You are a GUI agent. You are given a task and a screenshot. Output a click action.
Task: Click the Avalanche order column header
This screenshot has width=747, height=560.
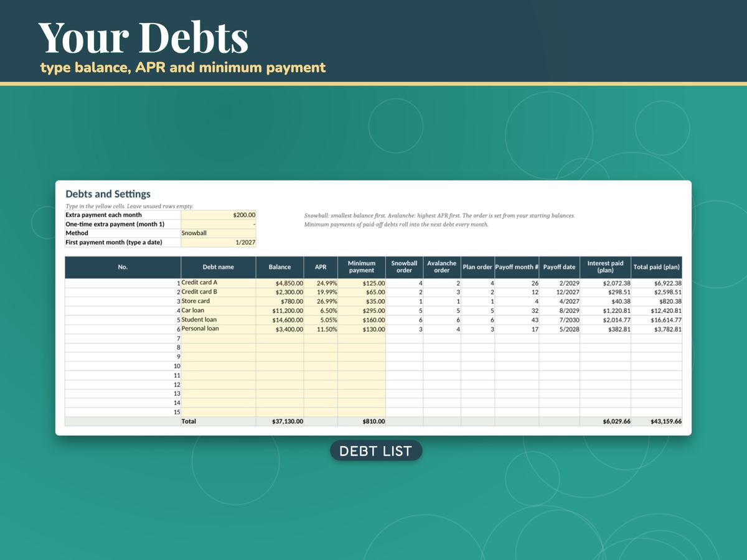point(442,267)
